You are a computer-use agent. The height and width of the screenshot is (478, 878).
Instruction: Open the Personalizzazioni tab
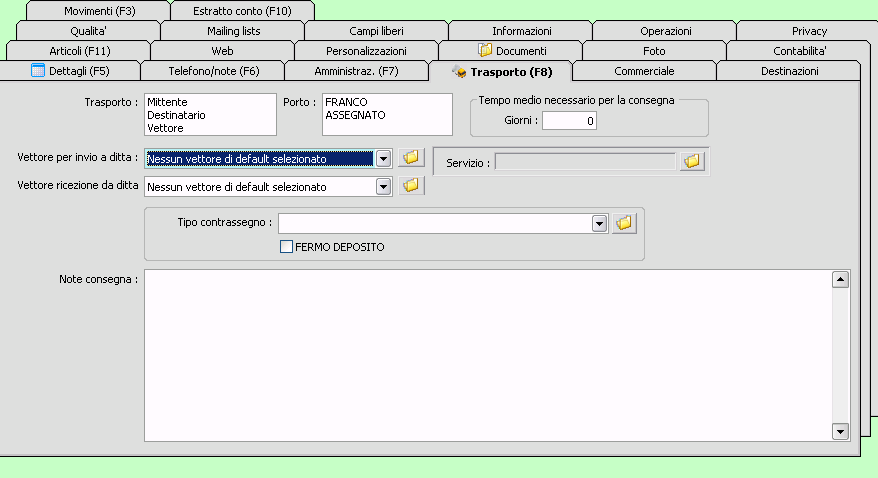tap(366, 51)
